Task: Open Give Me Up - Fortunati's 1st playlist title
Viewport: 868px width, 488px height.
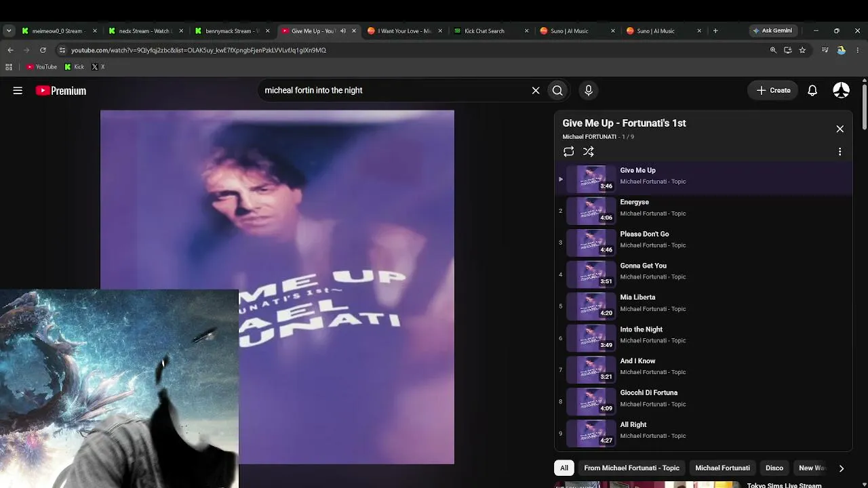Action: point(624,123)
